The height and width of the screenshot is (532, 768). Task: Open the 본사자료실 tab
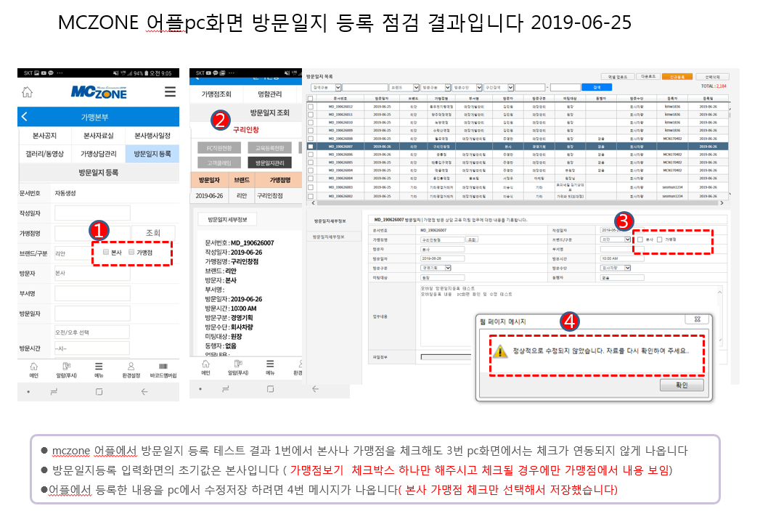coord(99,135)
